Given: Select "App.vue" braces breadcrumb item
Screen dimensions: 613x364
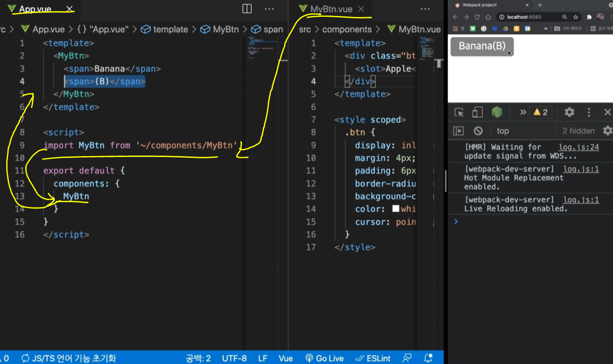Looking at the screenshot, I should [x=102, y=29].
